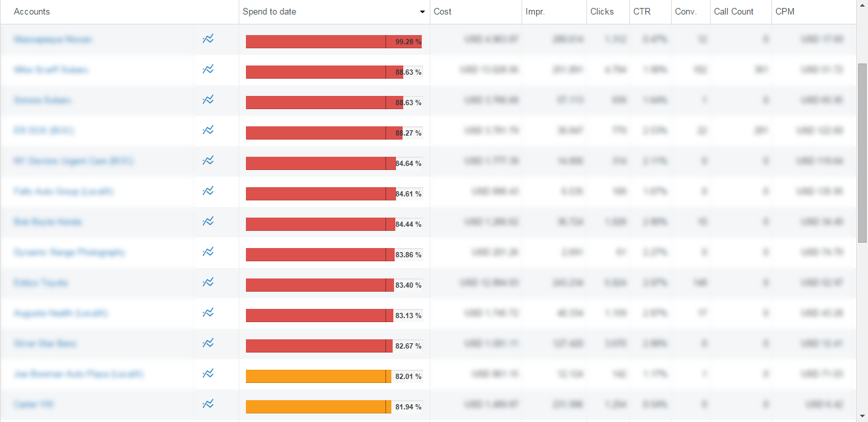868x422 pixels.
Task: Click the orange 81.94 % spend progress bar
Action: pyautogui.click(x=319, y=407)
